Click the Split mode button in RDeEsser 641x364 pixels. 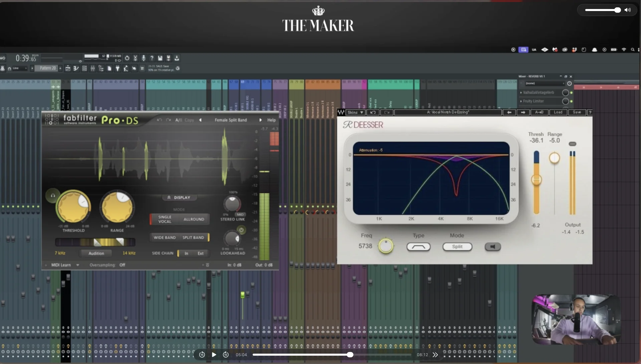point(457,247)
